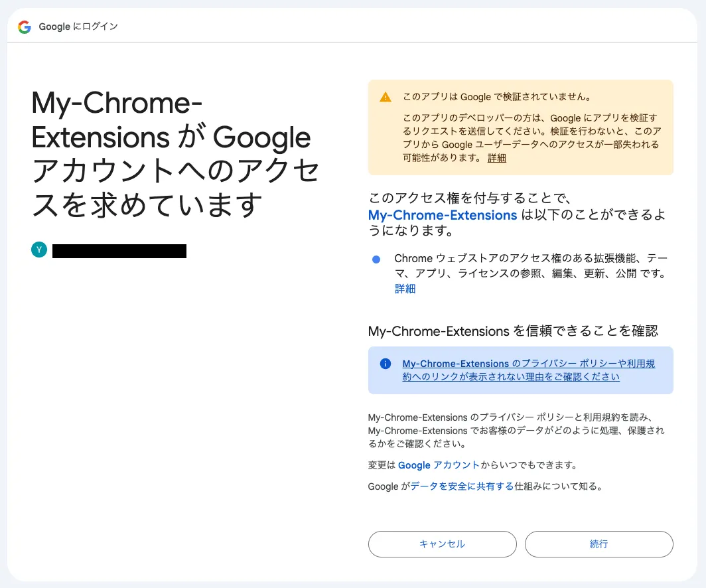The width and height of the screenshot is (706, 588).
Task: Open the Google アカウント link
Action: click(x=439, y=465)
